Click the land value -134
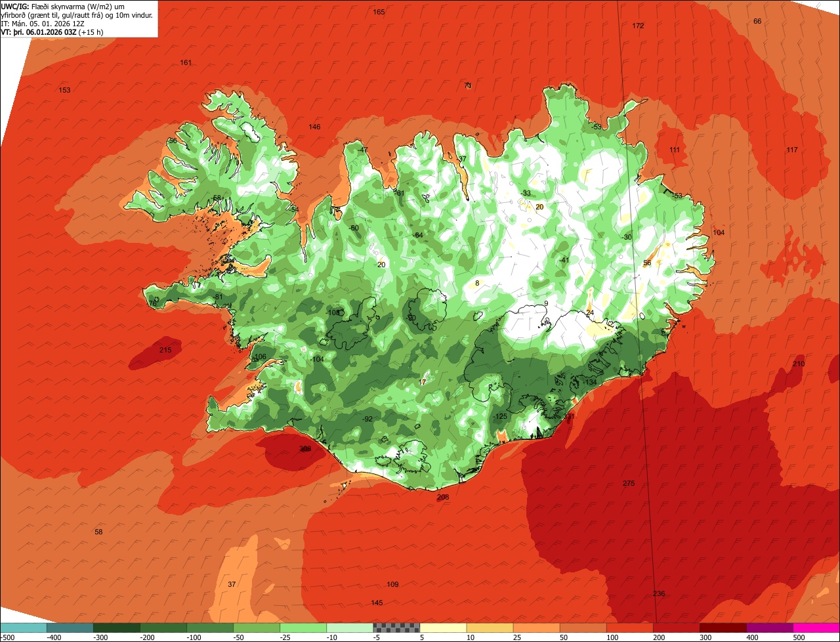Image resolution: width=840 pixels, height=642 pixels. coord(589,382)
